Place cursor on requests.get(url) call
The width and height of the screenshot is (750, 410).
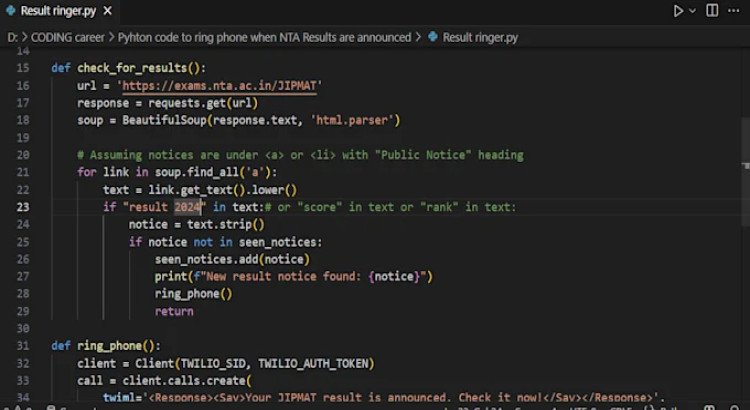tap(203, 103)
